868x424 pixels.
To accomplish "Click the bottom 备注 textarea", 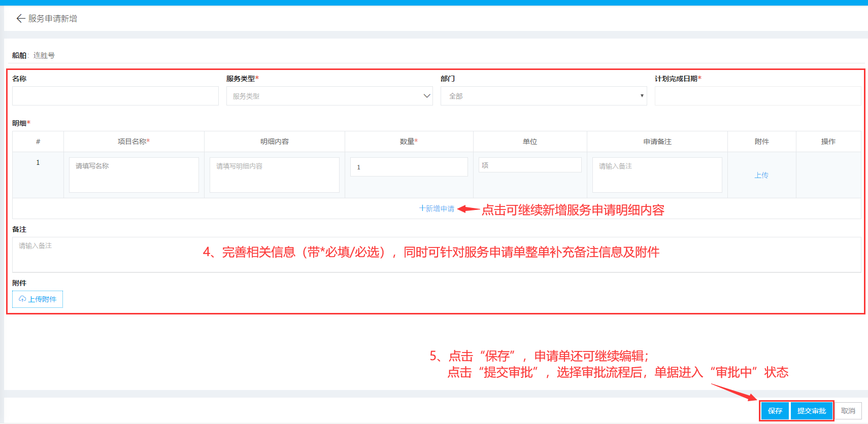I will pos(437,255).
